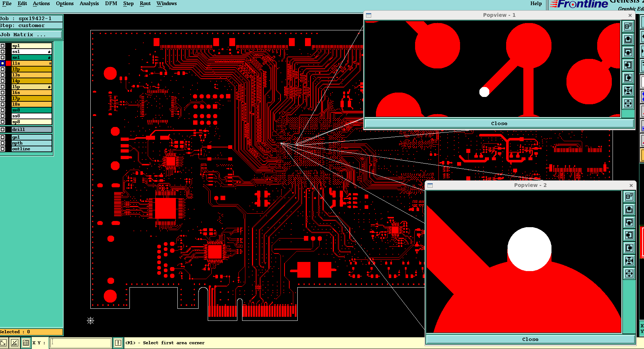The height and width of the screenshot is (349, 644).
Task: Select the sp8 layer name
Action: (x=32, y=122)
